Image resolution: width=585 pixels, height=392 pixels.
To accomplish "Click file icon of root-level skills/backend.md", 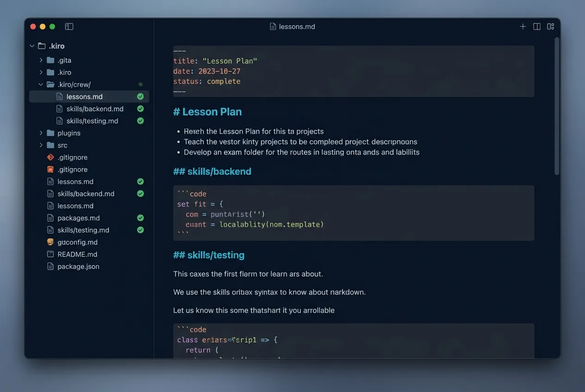I will tap(50, 194).
